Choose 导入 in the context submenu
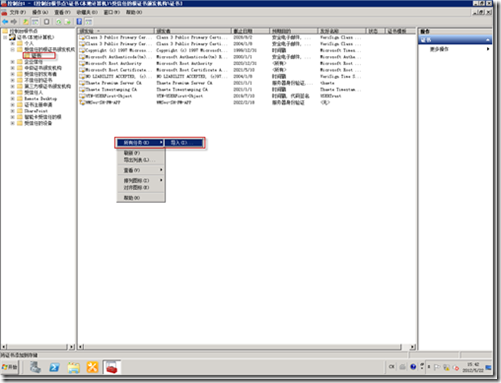The width and height of the screenshot is (501, 383). point(184,143)
